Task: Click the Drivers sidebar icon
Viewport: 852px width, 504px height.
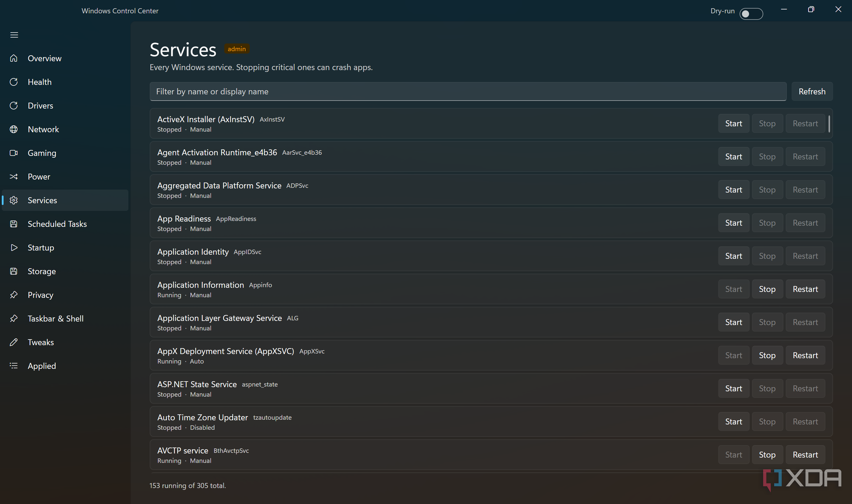Action: click(14, 106)
